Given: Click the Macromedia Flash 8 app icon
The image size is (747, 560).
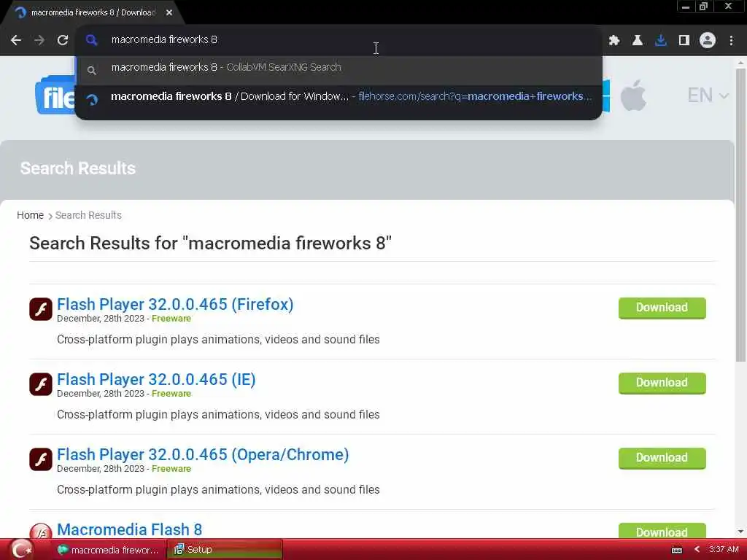Looking at the screenshot, I should tap(41, 531).
